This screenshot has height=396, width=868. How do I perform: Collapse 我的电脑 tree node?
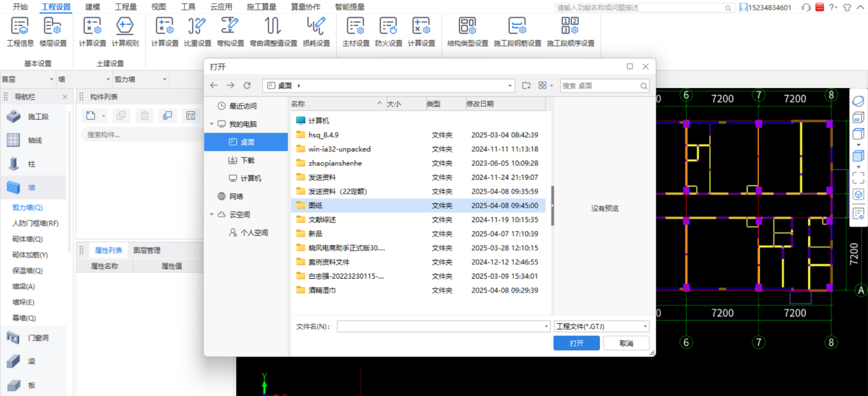tap(212, 124)
